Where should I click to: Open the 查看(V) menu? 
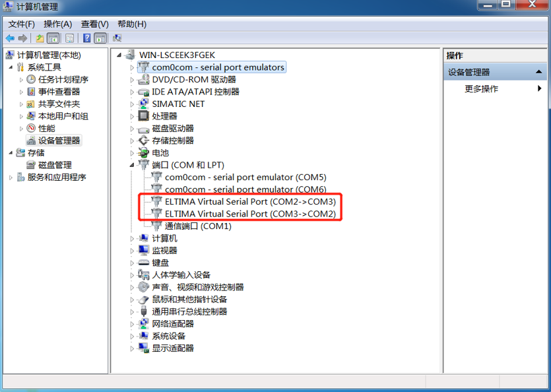tap(94, 24)
